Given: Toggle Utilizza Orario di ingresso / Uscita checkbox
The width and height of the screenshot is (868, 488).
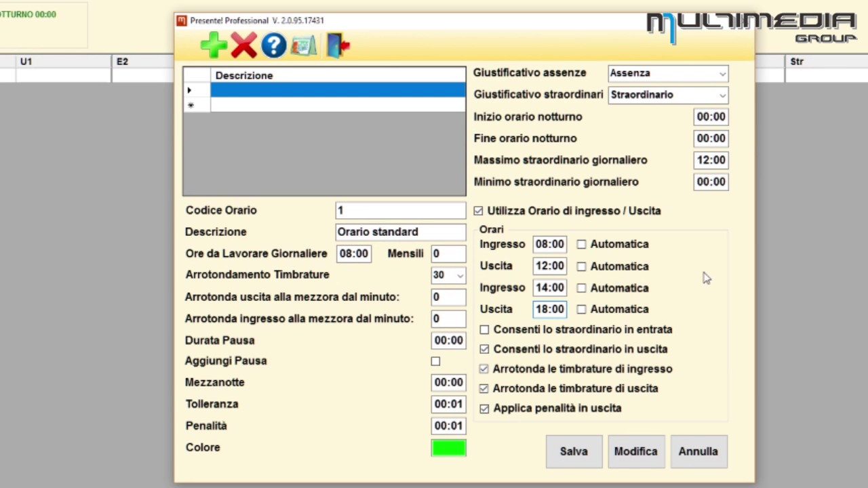Looking at the screenshot, I should click(x=478, y=211).
